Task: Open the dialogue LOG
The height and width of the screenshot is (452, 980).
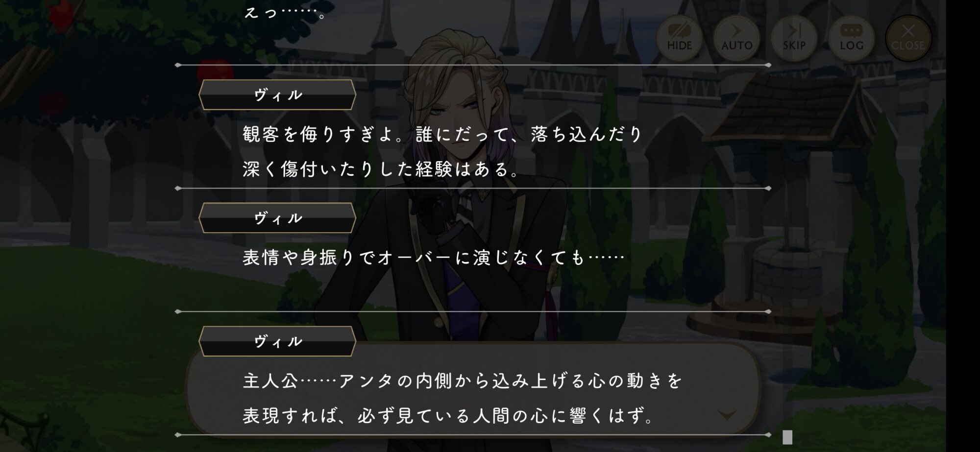Action: 851,38
